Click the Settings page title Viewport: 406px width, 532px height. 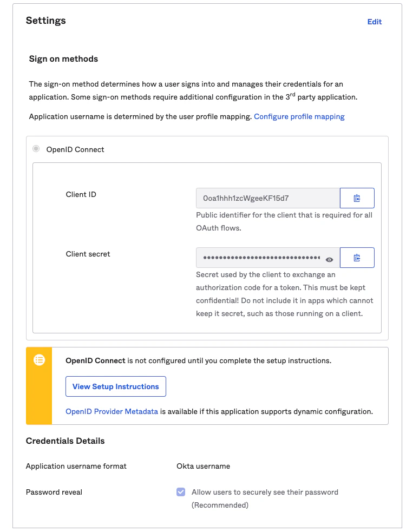45,21
